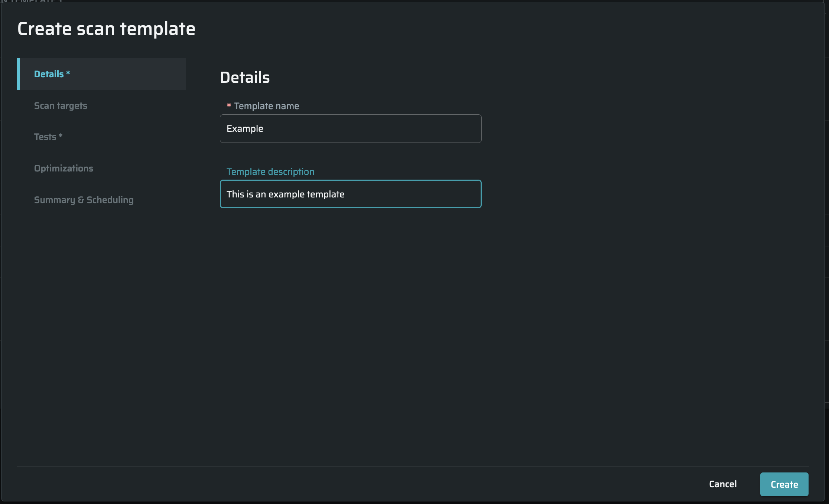Click the Template name field label

266,106
